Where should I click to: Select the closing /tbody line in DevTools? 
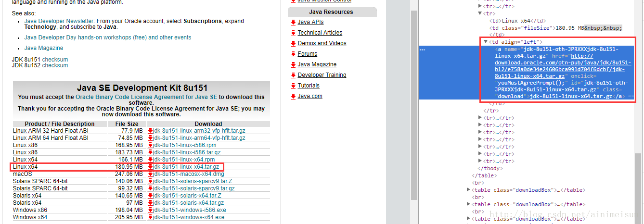[489, 168]
